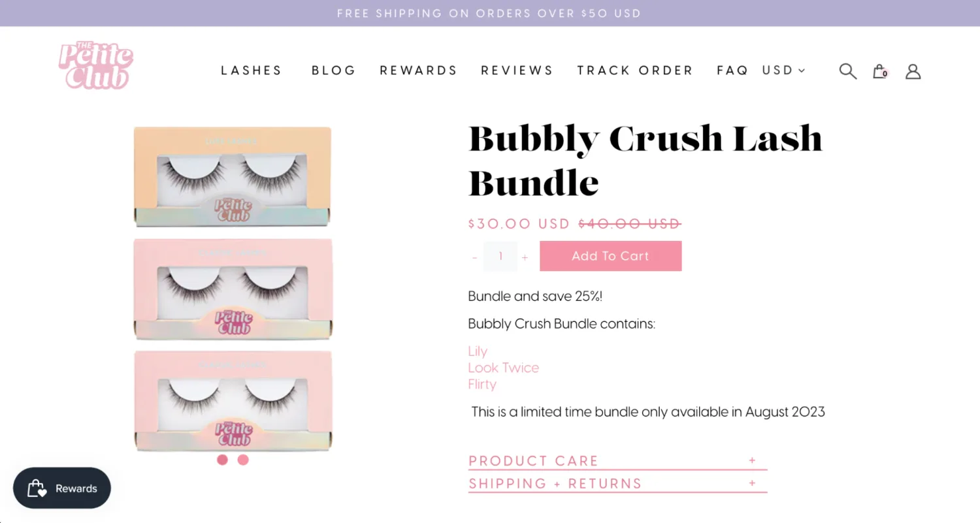Image resolution: width=980 pixels, height=523 pixels.
Task: Open the Look Twice lash link
Action: click(503, 368)
